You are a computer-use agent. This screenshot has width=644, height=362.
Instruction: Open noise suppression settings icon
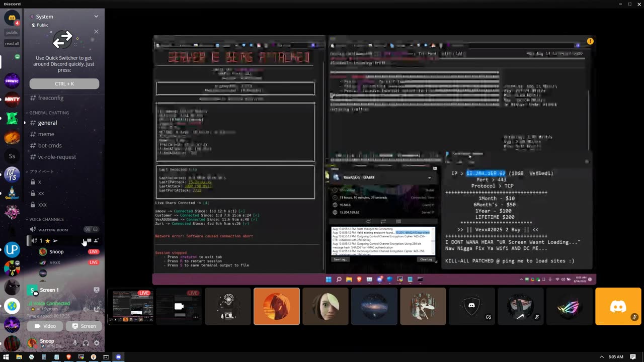click(86, 309)
